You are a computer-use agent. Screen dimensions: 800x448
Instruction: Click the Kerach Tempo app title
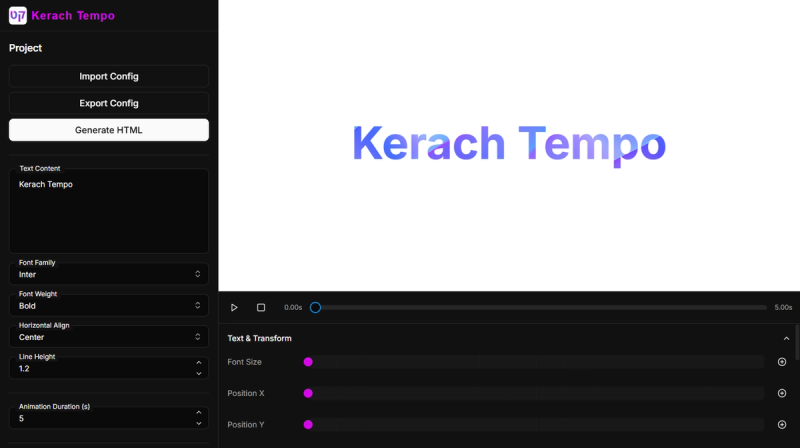73,15
